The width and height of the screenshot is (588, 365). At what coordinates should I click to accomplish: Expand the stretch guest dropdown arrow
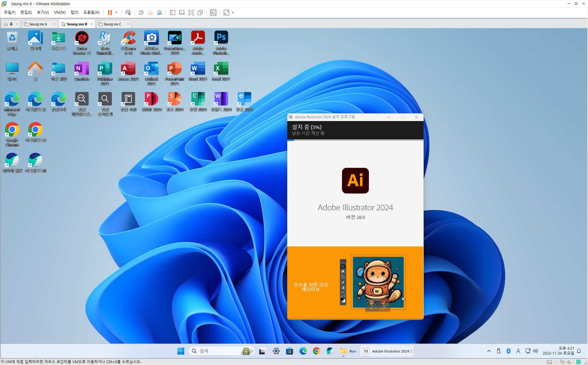[x=233, y=13]
